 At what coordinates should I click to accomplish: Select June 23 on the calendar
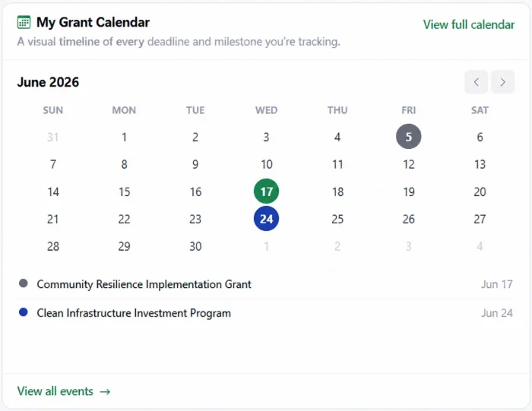pyautogui.click(x=195, y=219)
